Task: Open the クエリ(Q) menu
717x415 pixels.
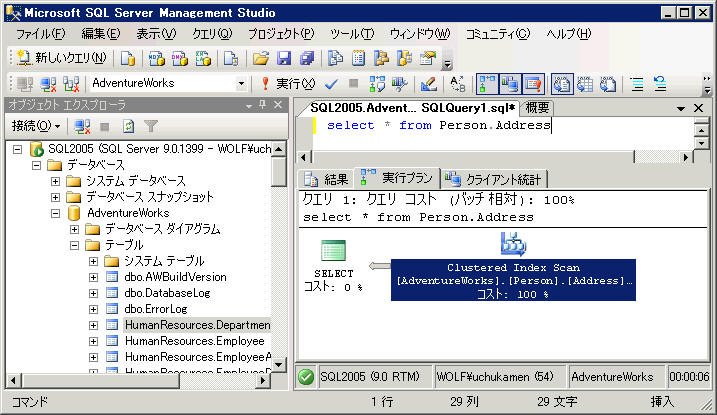Action: point(212,34)
